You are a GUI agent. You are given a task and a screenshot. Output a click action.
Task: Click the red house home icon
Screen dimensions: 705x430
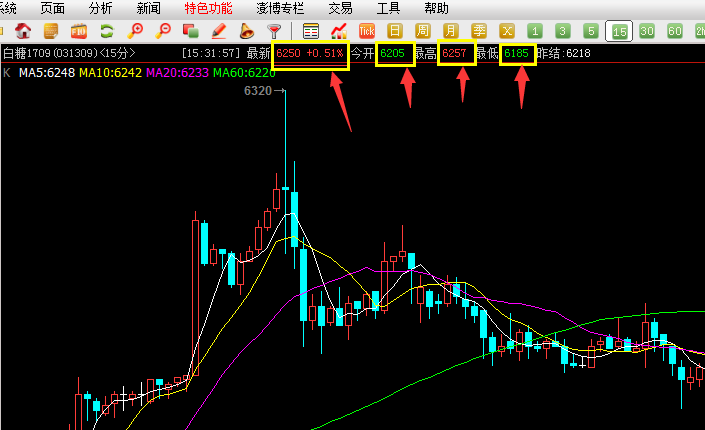click(x=22, y=31)
